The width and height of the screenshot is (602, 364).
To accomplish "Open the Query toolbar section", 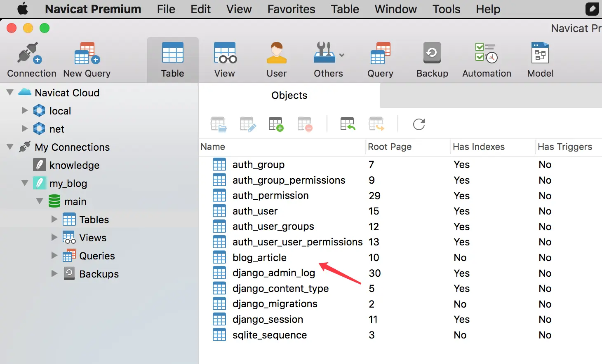I will coord(381,60).
